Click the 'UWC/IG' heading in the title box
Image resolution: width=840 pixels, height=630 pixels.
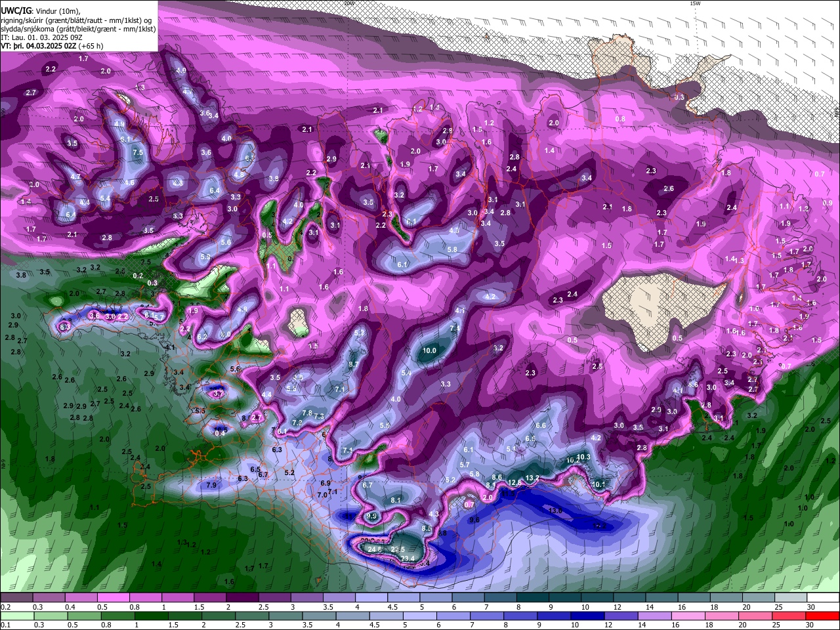tap(16, 11)
